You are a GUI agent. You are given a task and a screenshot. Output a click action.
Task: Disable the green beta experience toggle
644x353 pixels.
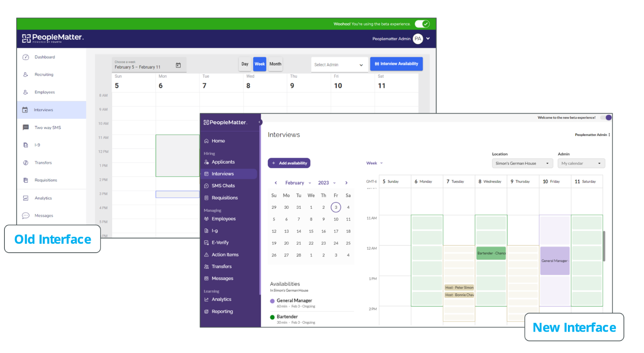(422, 24)
